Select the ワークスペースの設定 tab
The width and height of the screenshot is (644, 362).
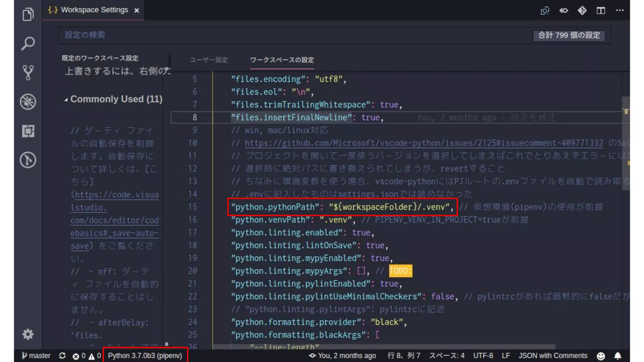(x=282, y=60)
